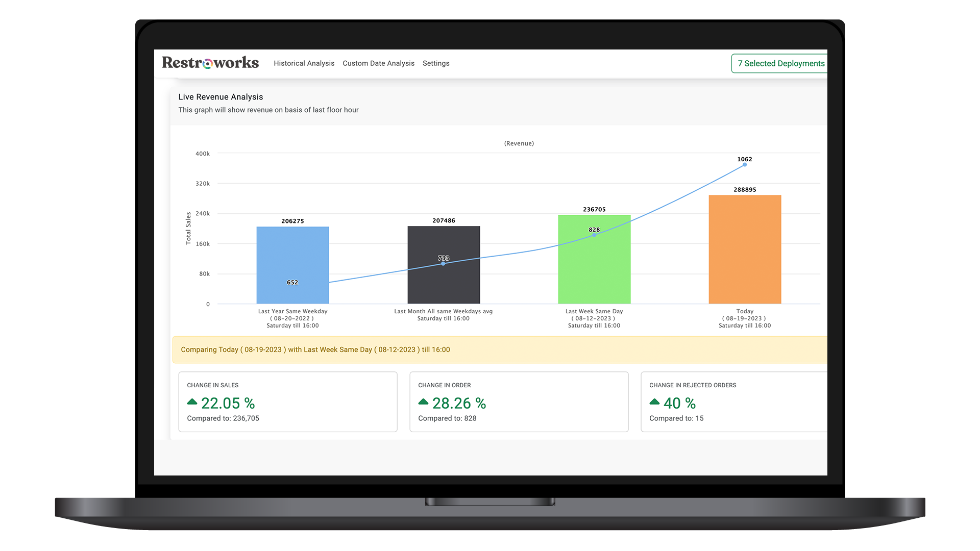Image resolution: width=980 pixels, height=551 pixels.
Task: Click the green arrow in Change in Order
Action: (423, 402)
